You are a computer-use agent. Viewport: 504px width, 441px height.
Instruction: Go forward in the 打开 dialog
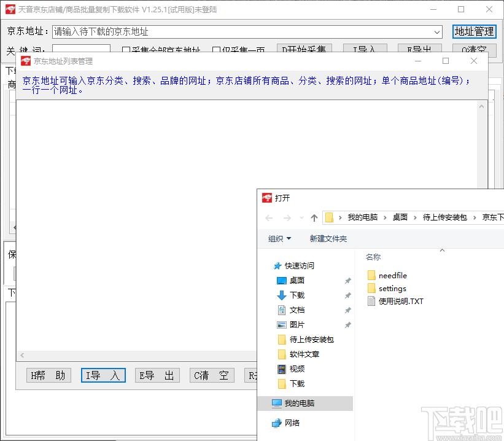point(287,218)
